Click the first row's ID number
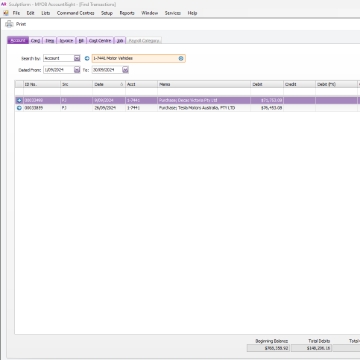Viewport: 360px width, 360px height. point(42,100)
